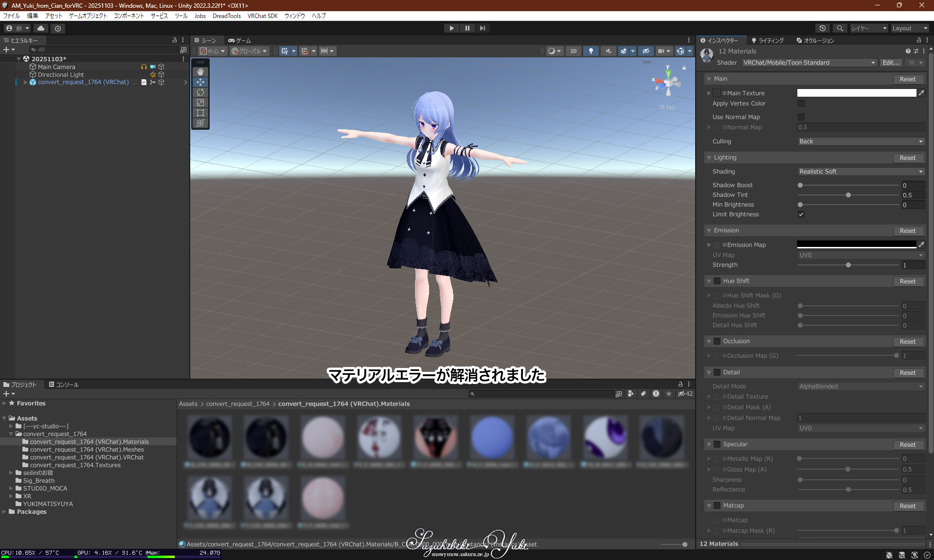The height and width of the screenshot is (560, 934).
Task: Open the VRChat SDK menu
Action: point(262,16)
